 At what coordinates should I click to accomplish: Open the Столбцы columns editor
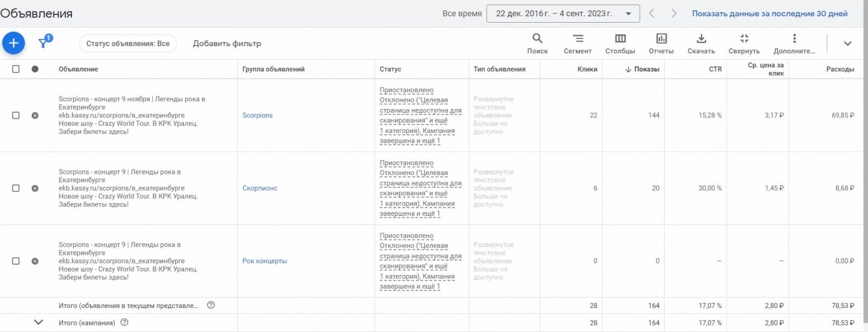pyautogui.click(x=620, y=43)
